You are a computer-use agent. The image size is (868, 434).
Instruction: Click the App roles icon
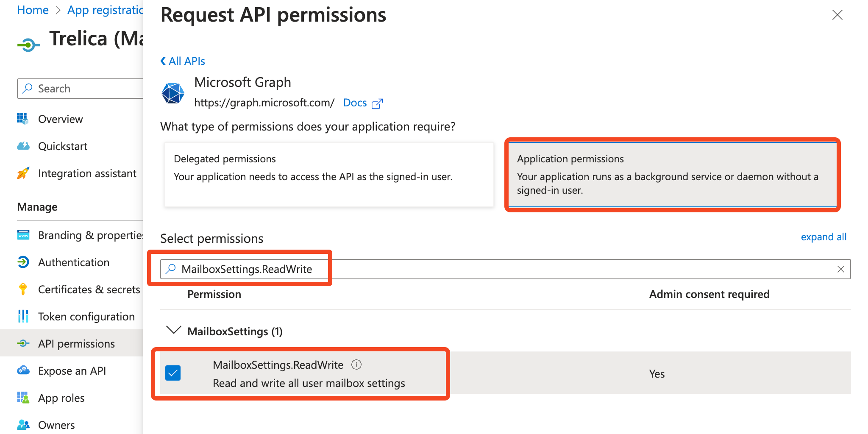click(23, 398)
